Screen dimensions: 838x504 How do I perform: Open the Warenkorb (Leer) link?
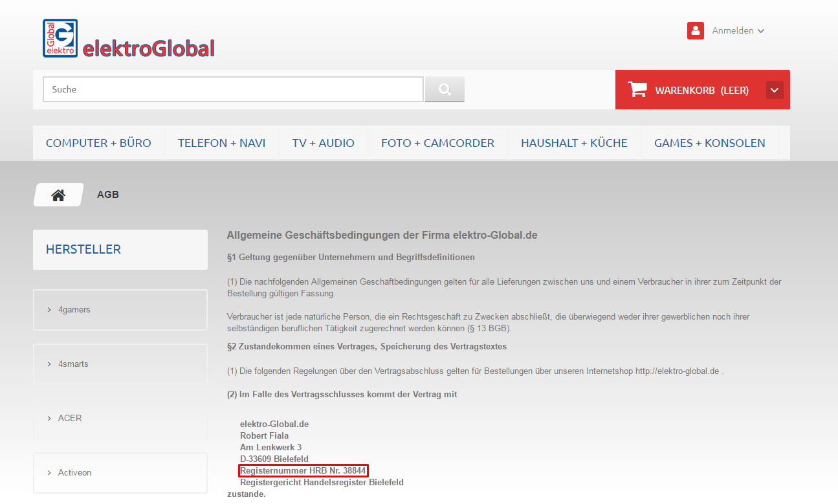click(701, 91)
